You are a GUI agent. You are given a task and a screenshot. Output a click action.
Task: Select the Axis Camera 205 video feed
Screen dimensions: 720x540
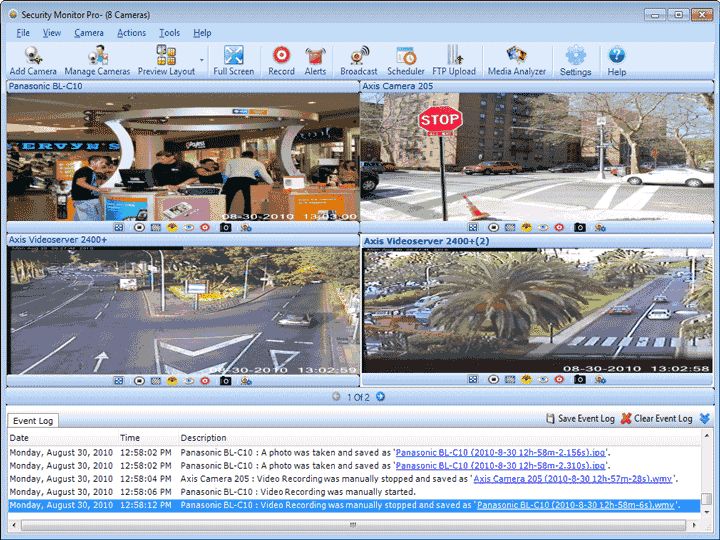click(537, 157)
